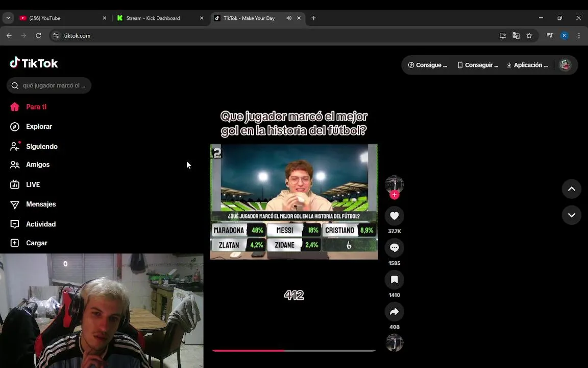Click the search box with 'qué jugador marcó el'
588x368 pixels.
point(49,86)
